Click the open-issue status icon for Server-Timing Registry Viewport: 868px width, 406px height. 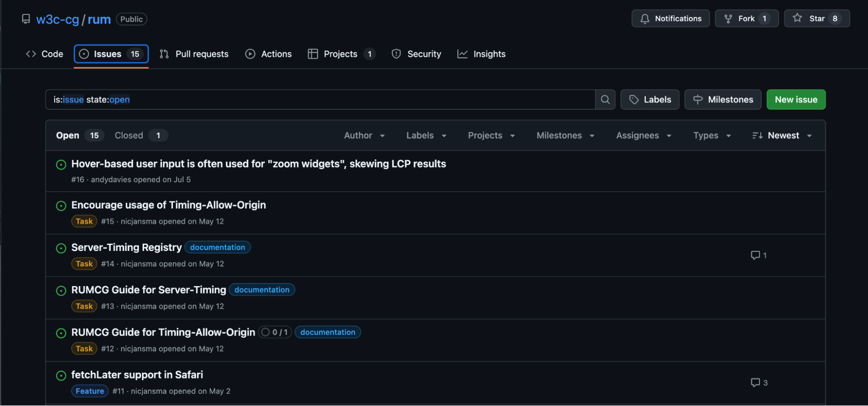coord(61,248)
